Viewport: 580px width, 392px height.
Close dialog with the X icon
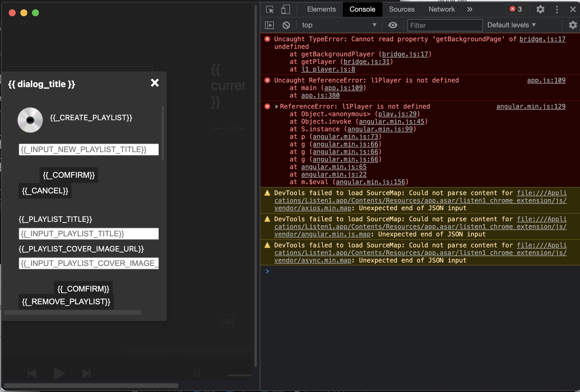pyautogui.click(x=155, y=83)
